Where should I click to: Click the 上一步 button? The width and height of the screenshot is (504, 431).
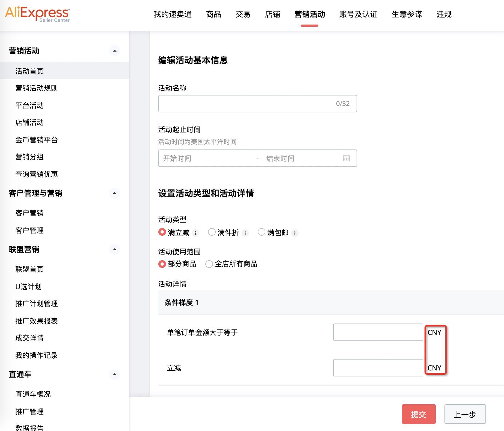(x=465, y=414)
